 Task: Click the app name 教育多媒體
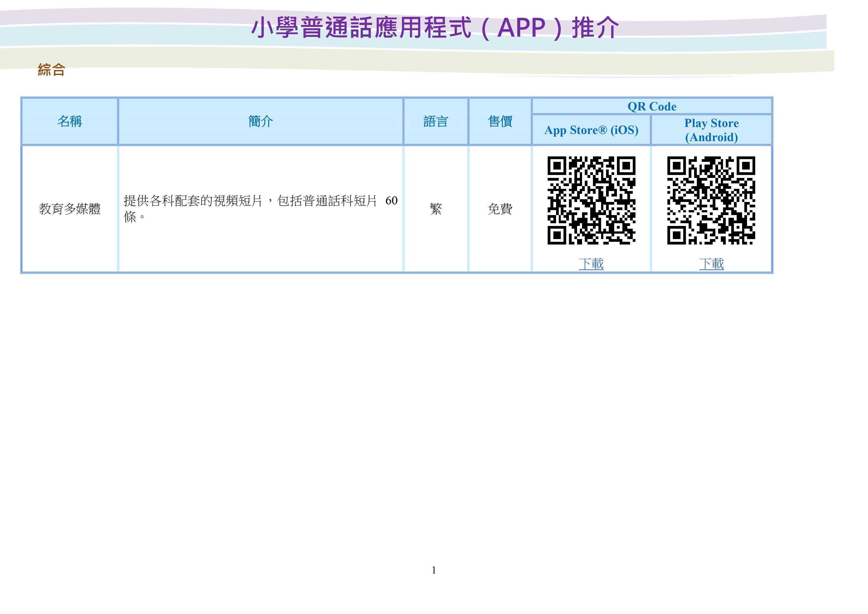[x=70, y=209]
